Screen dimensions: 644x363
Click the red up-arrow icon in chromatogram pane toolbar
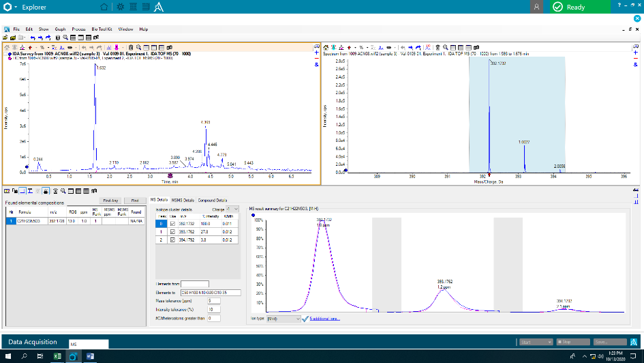[x=30, y=48]
